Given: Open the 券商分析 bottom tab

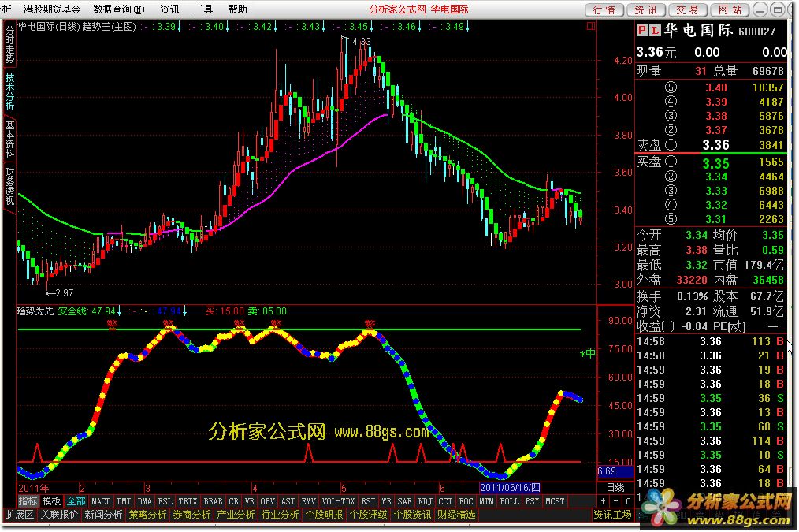Looking at the screenshot, I should click(191, 515).
